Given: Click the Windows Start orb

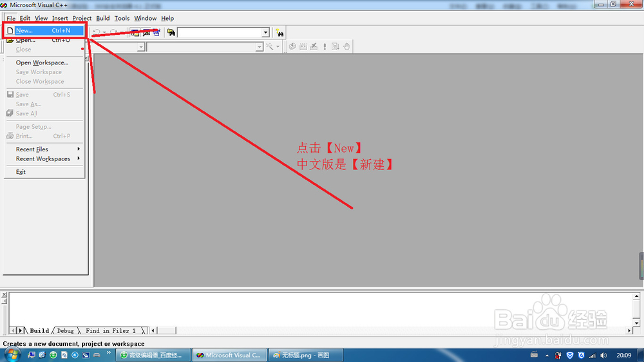Looking at the screenshot, I should [x=12, y=355].
